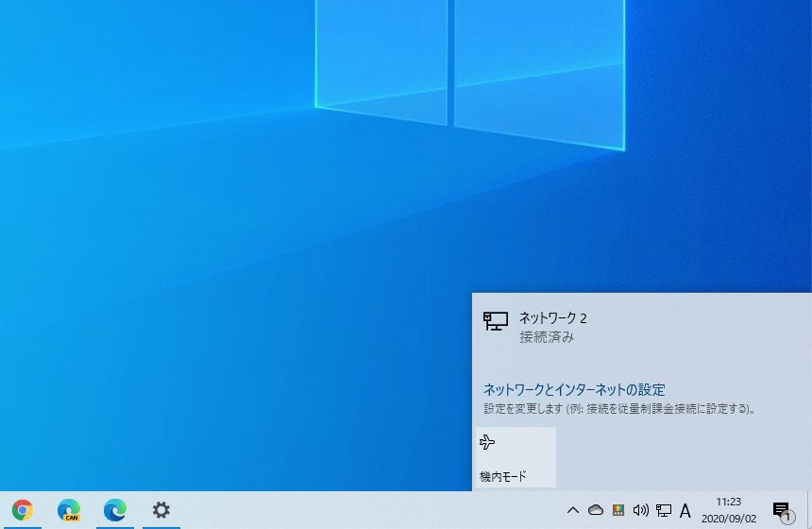
Task: Expand hidden tray icons with the chevron
Action: point(573,510)
